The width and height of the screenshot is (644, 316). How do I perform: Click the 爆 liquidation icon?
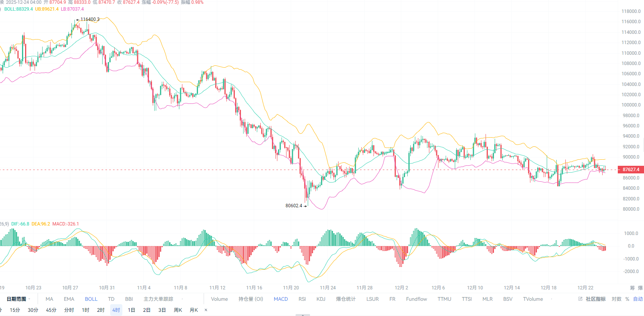tap(640, 288)
